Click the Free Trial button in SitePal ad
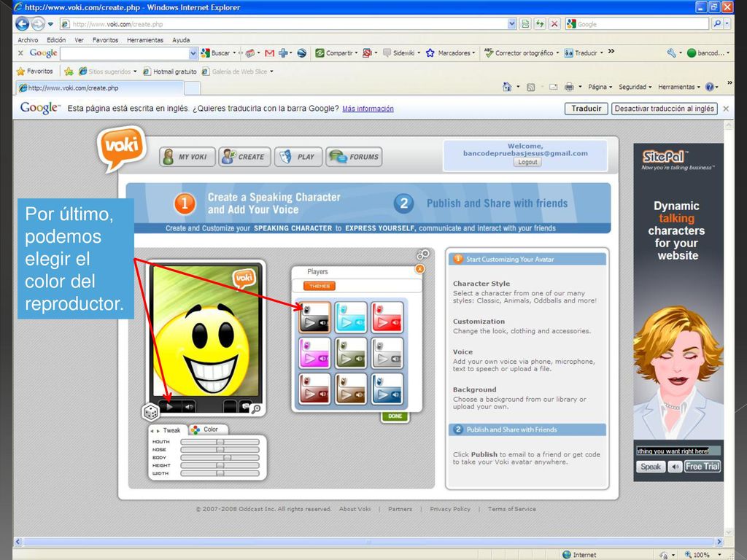The width and height of the screenshot is (747, 560). [703, 467]
